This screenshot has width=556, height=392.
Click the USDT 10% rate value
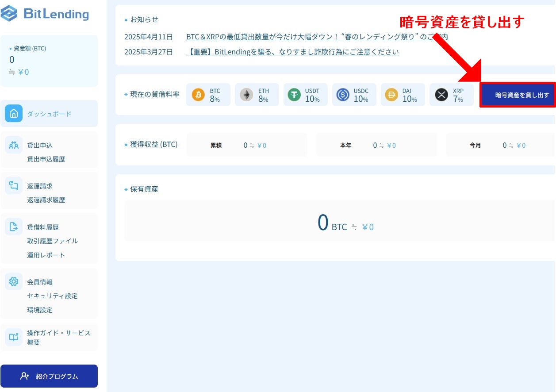312,99
